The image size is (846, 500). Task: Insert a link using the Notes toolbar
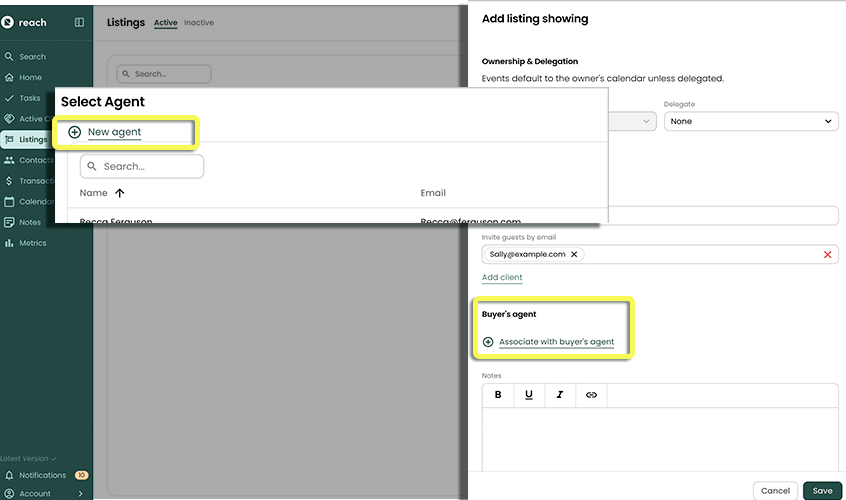(x=591, y=395)
